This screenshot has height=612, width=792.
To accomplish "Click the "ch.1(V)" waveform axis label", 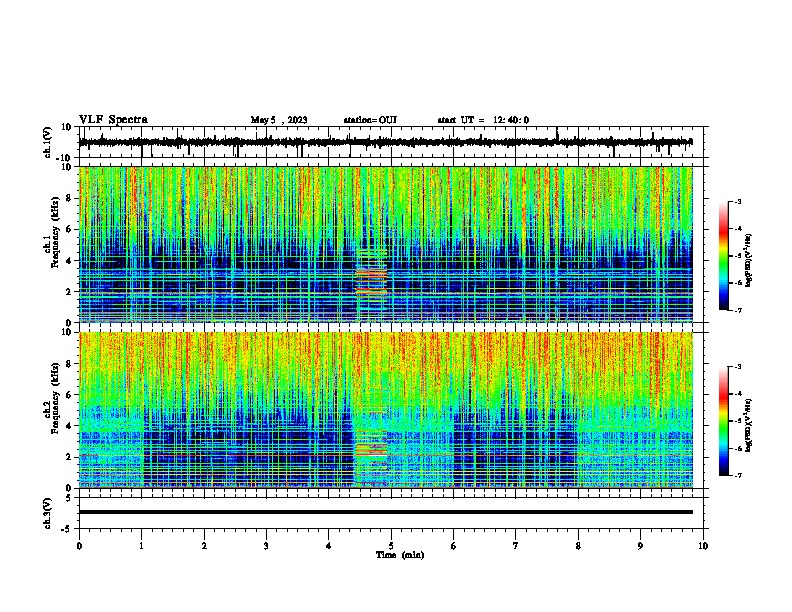I will tap(48, 142).
